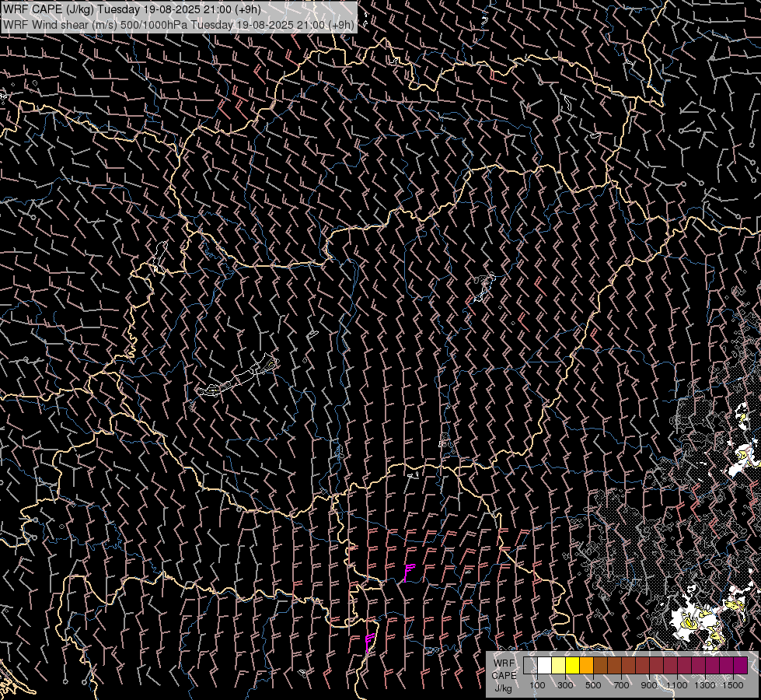
Task: Click the '500' legend label
Action: coord(593,685)
